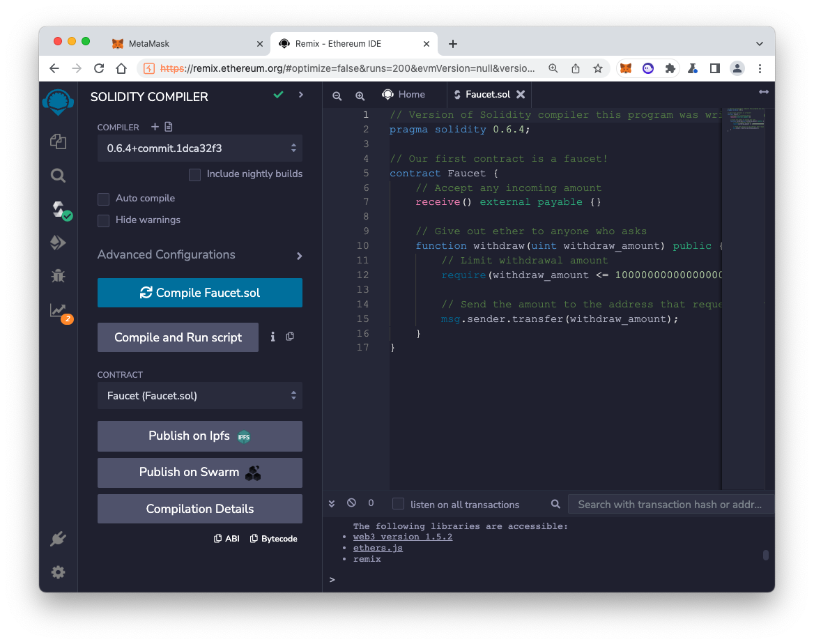Image resolution: width=814 pixels, height=644 pixels.
Task: Clear the terminal console icon
Action: [351, 503]
